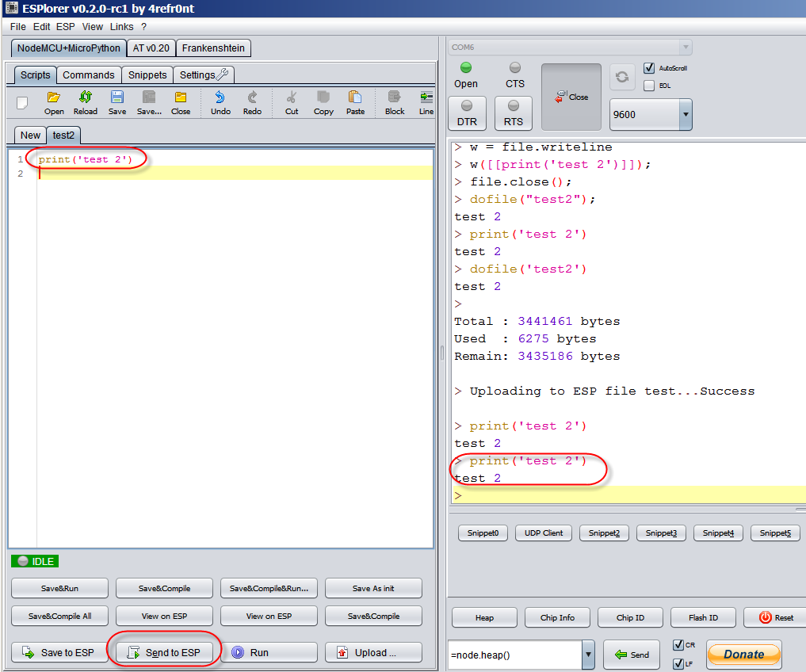The image size is (806, 672).
Task: Click the green Open port indicator
Action: pos(466,67)
